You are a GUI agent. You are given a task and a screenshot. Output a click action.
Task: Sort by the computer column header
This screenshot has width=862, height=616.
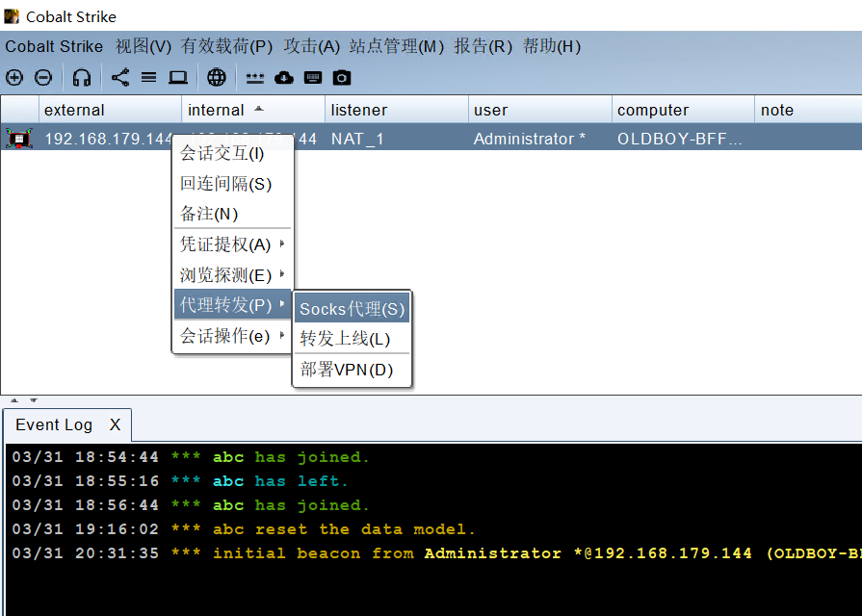coord(683,110)
